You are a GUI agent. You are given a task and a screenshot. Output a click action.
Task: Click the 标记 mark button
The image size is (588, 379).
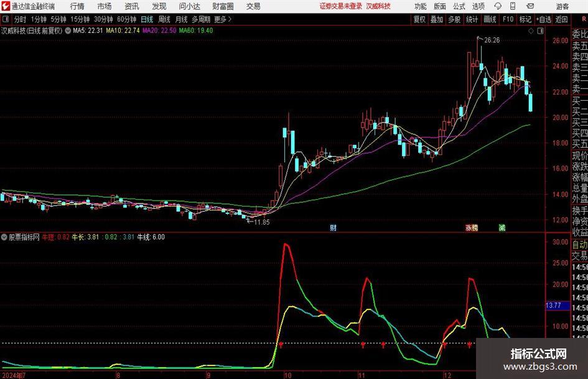525,19
